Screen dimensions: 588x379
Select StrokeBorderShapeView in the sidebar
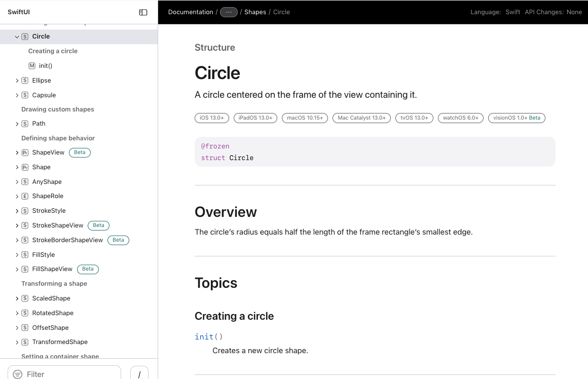pyautogui.click(x=67, y=240)
